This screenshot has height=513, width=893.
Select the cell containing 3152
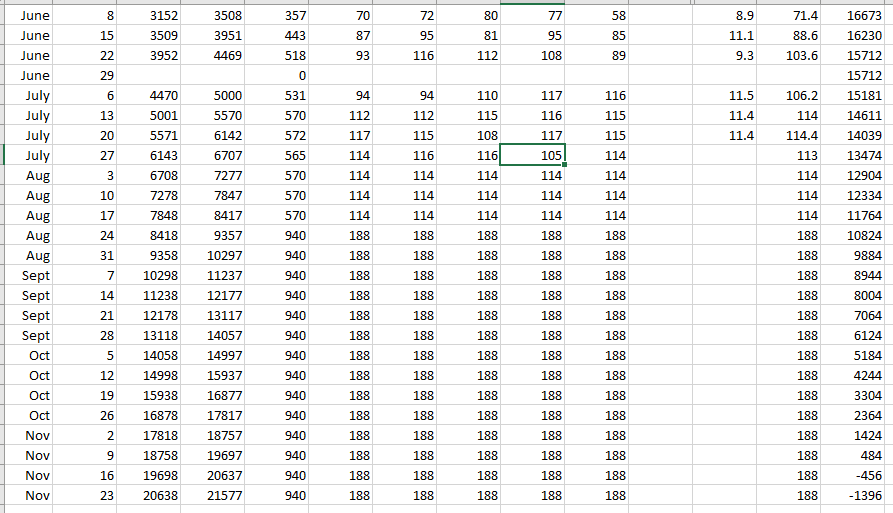(x=148, y=16)
